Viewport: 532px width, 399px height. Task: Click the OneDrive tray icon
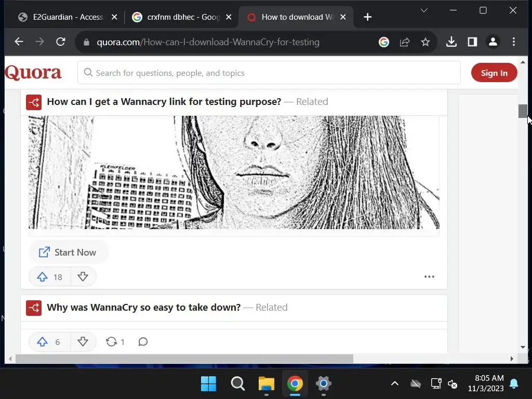pyautogui.click(x=415, y=384)
